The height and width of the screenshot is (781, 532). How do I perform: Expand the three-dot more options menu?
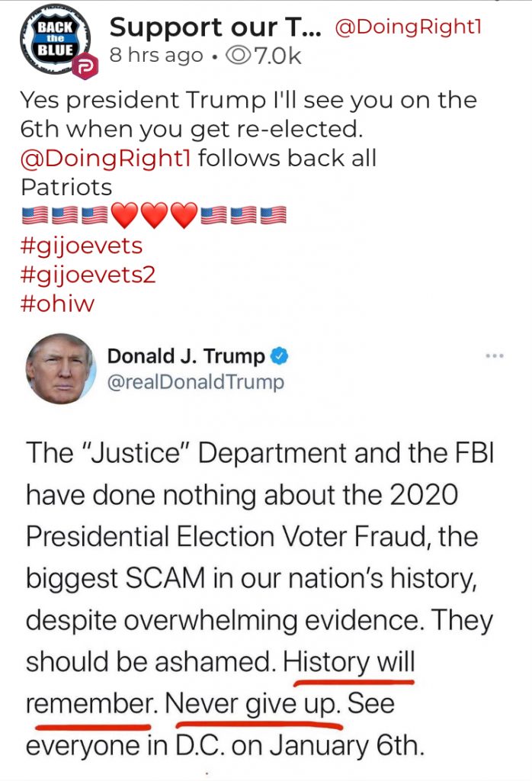pyautogui.click(x=495, y=355)
